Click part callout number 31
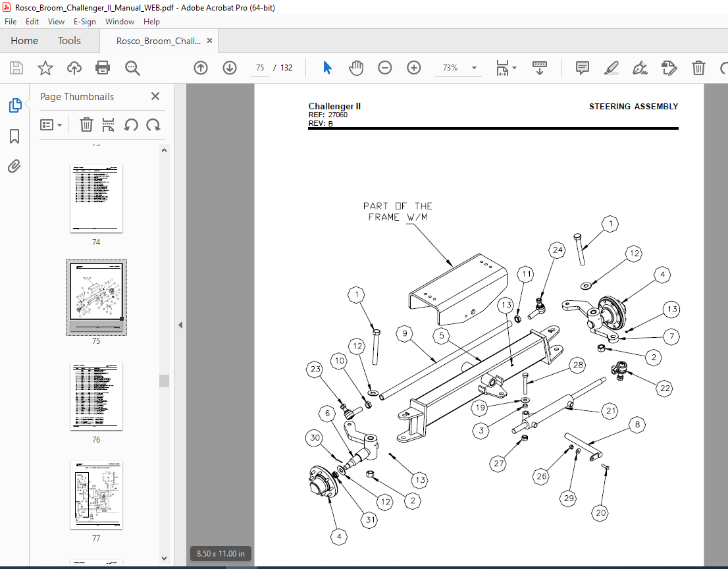This screenshot has width=728, height=569. pyautogui.click(x=370, y=520)
